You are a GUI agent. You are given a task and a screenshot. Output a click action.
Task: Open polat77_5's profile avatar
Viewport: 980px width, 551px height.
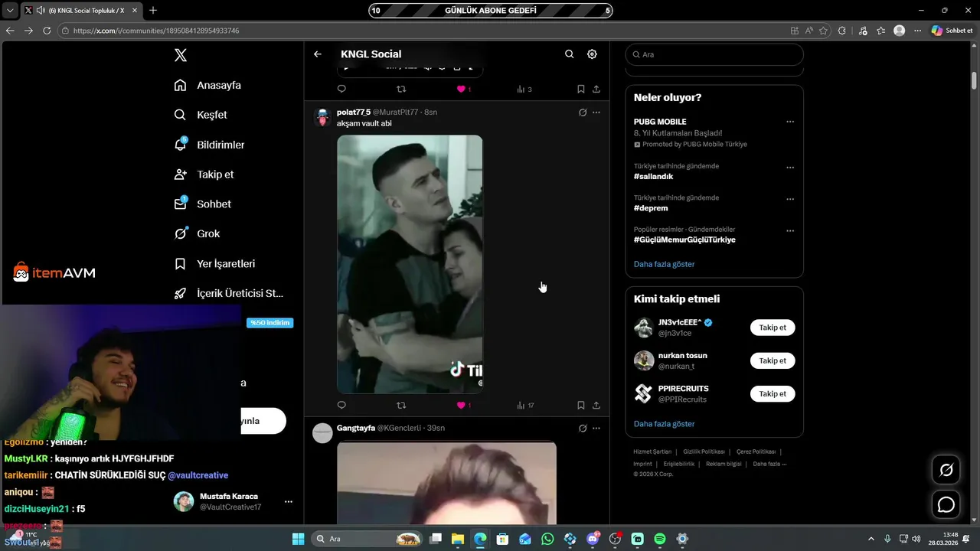[x=322, y=117]
